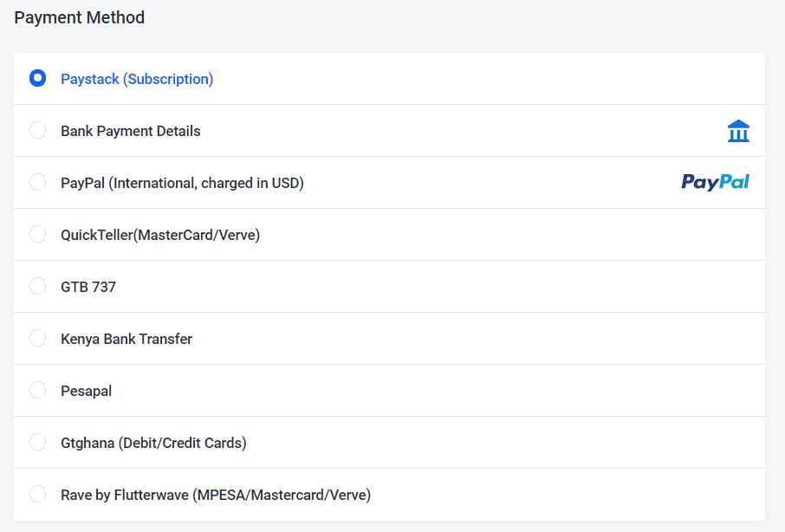The width and height of the screenshot is (785, 532).
Task: Click the PayPal logo
Action: click(715, 182)
